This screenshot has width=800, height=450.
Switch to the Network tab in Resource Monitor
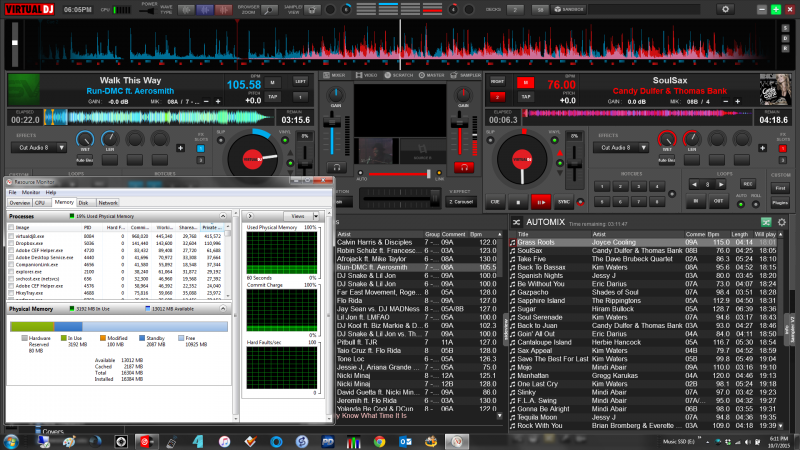tap(108, 203)
